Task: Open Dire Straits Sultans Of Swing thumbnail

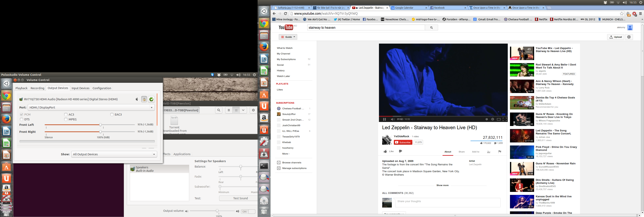Action: [522, 185]
